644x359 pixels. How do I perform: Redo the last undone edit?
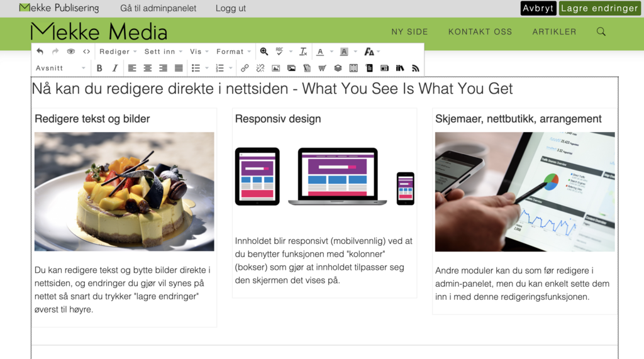(x=55, y=52)
